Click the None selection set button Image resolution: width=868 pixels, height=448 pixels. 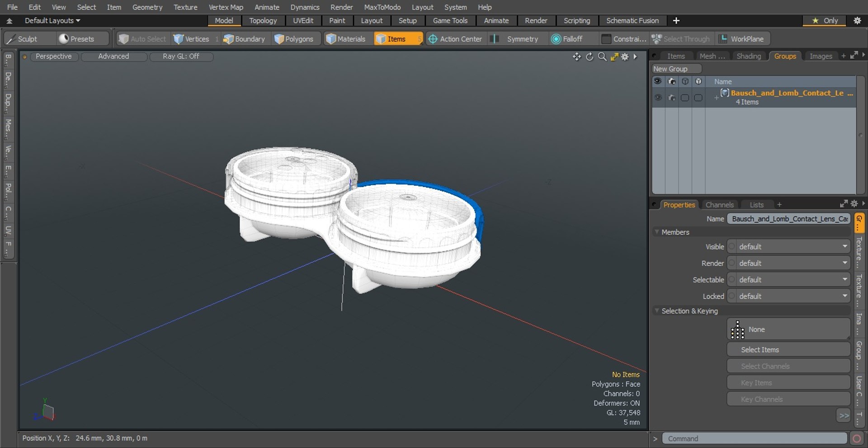pyautogui.click(x=788, y=329)
